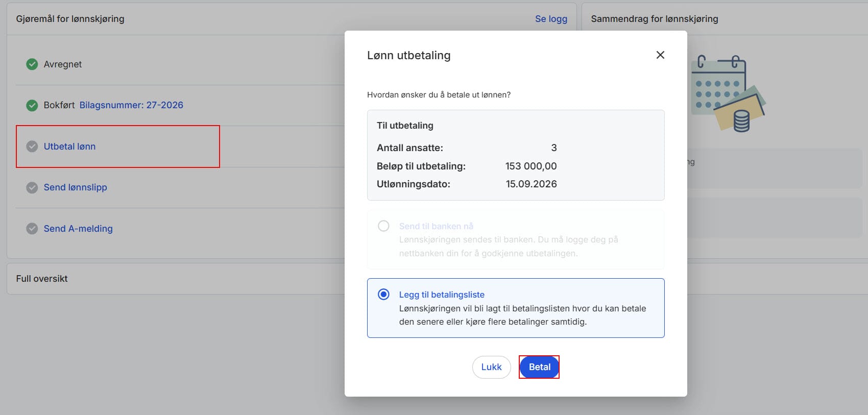Click the calendar and coins illustration

tap(728, 93)
